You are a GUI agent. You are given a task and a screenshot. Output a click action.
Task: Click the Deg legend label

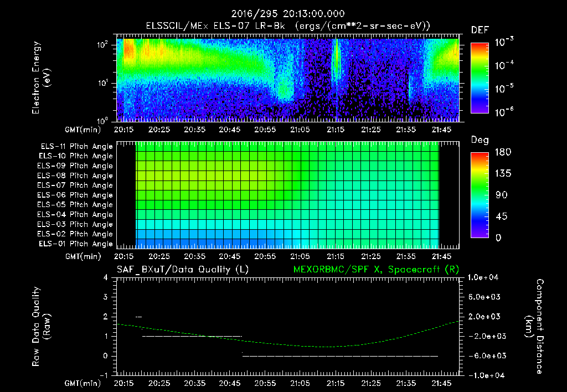[480, 140]
